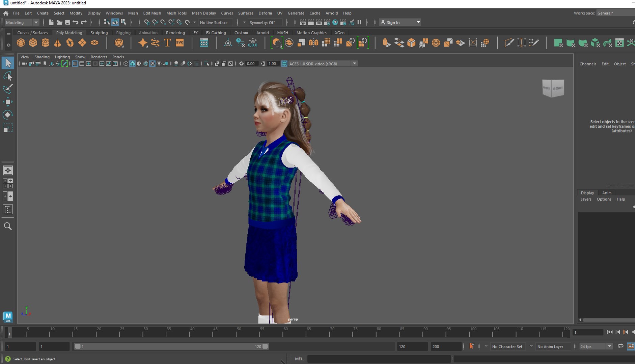Switch to the Anim layer tab

point(607,193)
